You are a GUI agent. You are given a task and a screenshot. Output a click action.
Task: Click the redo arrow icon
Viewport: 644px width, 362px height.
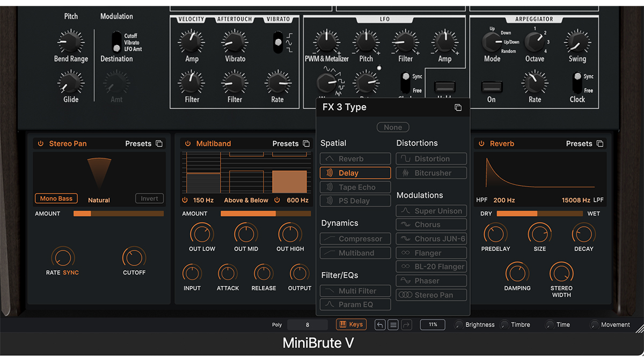pos(406,324)
